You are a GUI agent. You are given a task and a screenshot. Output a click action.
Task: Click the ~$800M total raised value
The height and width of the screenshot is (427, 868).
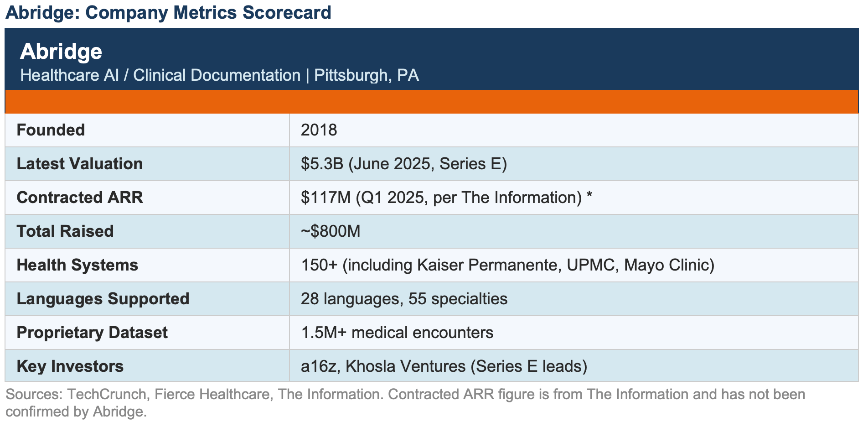(x=331, y=231)
